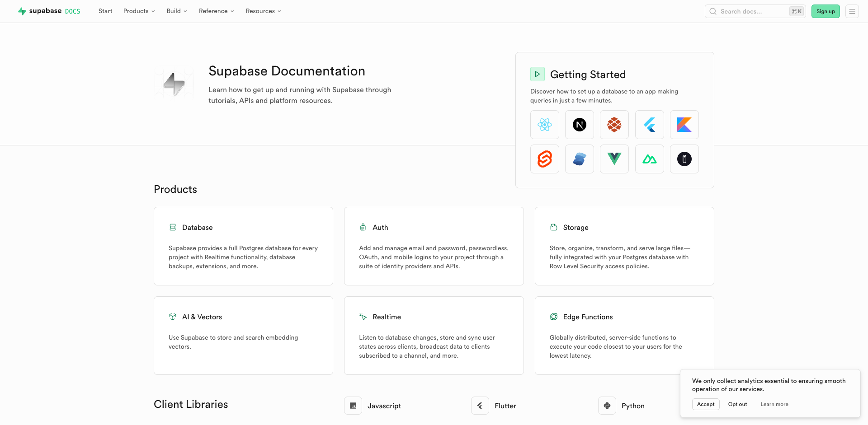This screenshot has width=868, height=425.
Task: Click the 'Client Libraries' section heading
Action: tap(191, 404)
